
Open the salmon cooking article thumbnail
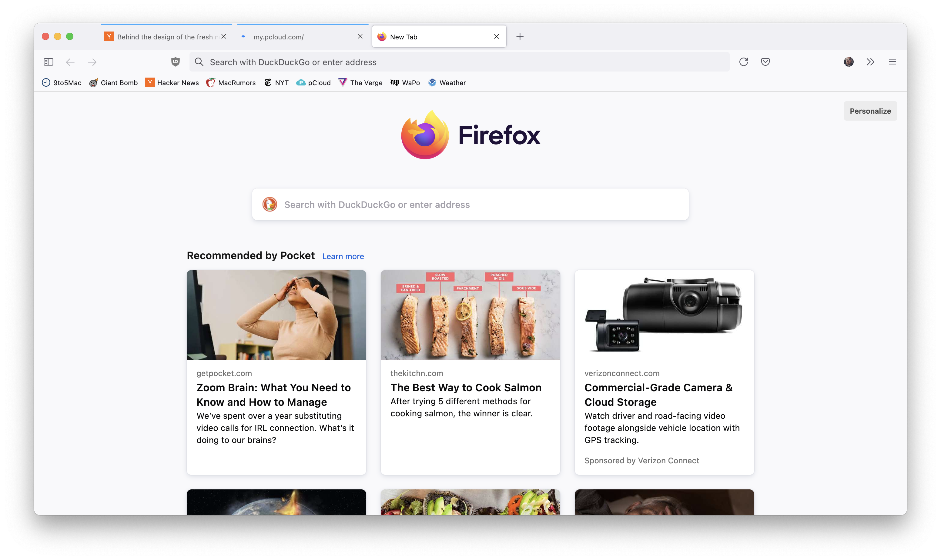[x=470, y=315]
